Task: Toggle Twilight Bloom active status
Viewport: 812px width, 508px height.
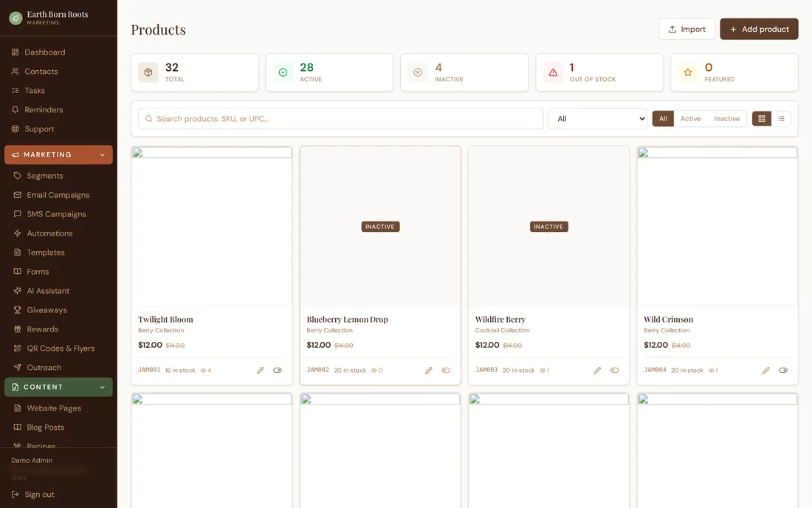Action: coord(278,370)
